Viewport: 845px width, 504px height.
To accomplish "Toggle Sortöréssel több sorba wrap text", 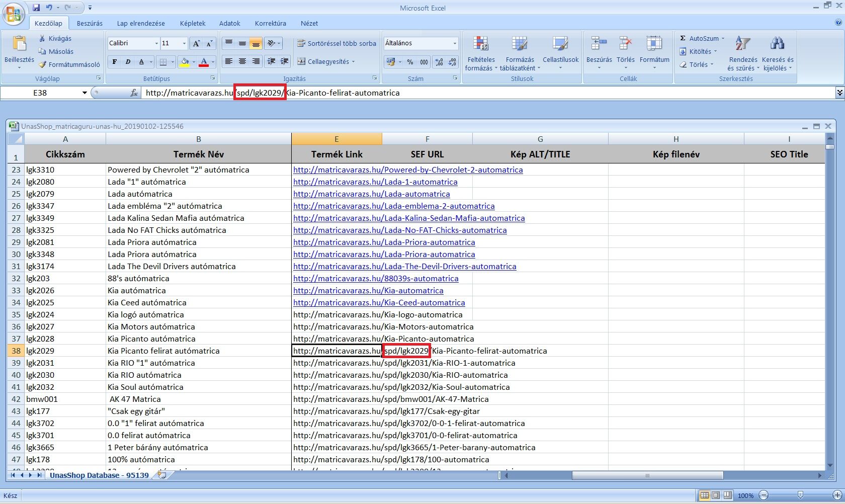I will (x=336, y=43).
